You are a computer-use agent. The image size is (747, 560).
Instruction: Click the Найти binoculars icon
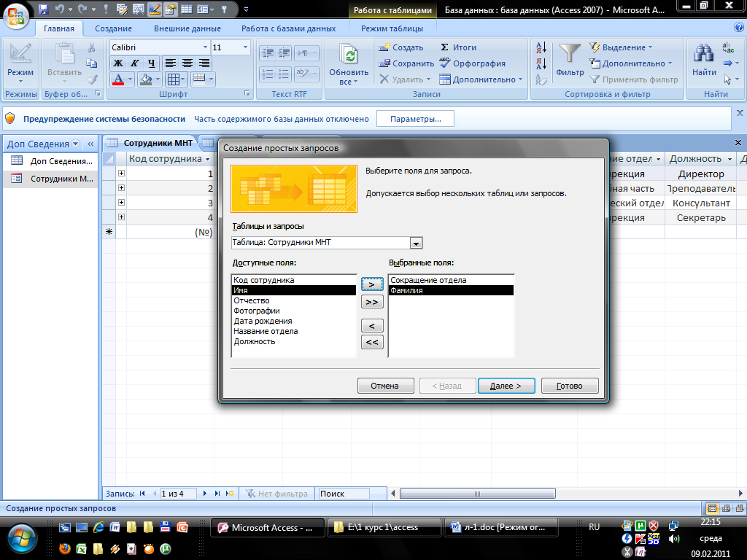tap(704, 53)
